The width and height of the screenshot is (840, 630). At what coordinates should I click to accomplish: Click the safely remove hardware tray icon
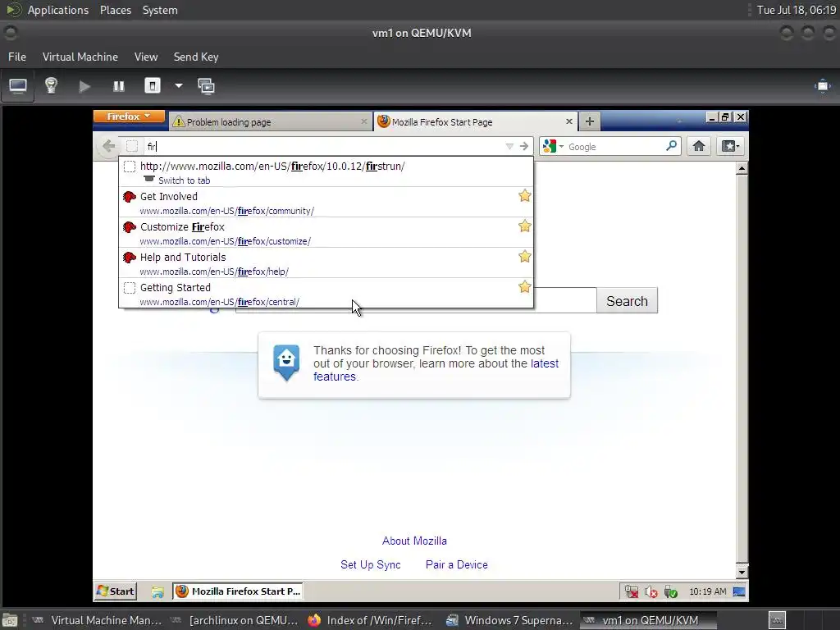(670, 592)
